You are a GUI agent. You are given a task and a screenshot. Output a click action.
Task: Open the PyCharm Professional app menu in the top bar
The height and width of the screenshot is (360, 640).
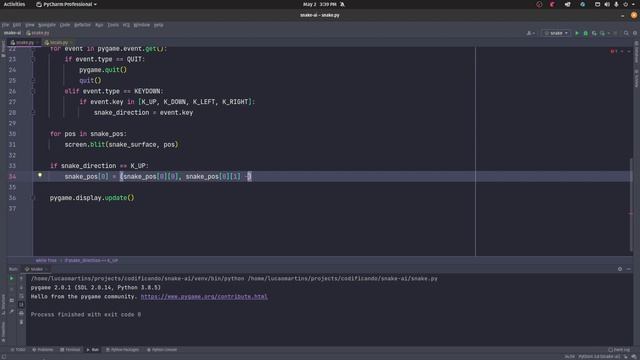[66, 4]
